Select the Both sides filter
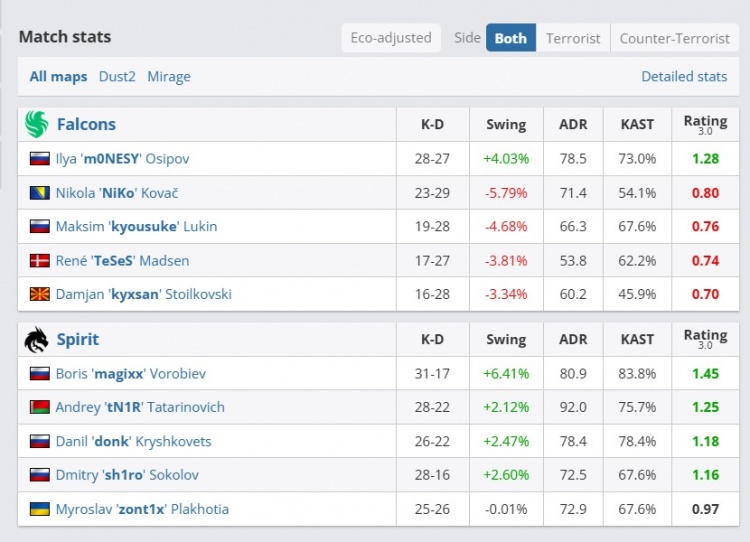The height and width of the screenshot is (542, 750). click(x=510, y=38)
